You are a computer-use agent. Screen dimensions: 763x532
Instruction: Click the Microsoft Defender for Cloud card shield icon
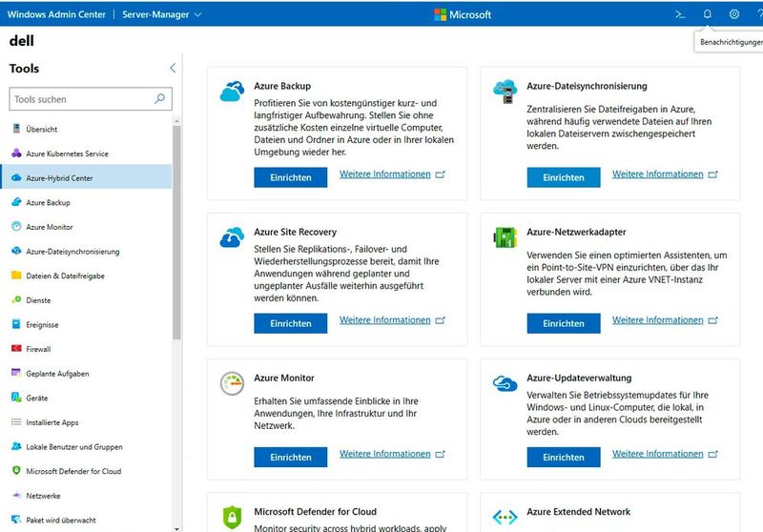232,517
